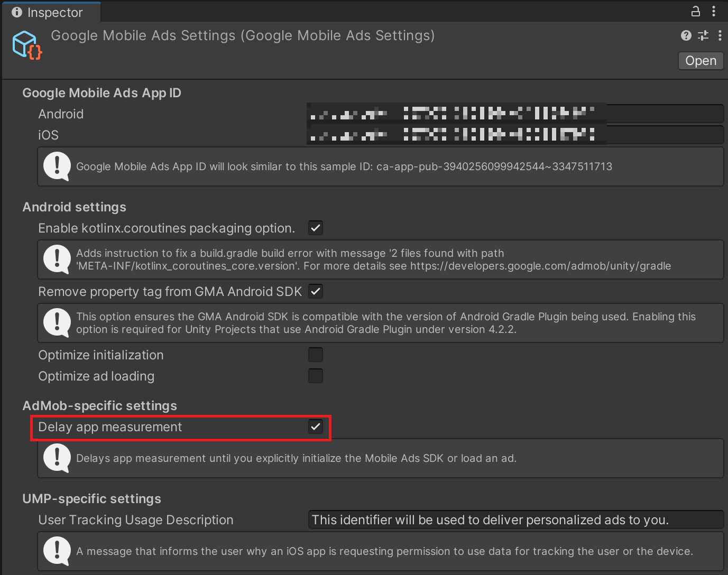Click the sample ID ca-app-pub help text
The height and width of the screenshot is (575, 728).
[344, 166]
